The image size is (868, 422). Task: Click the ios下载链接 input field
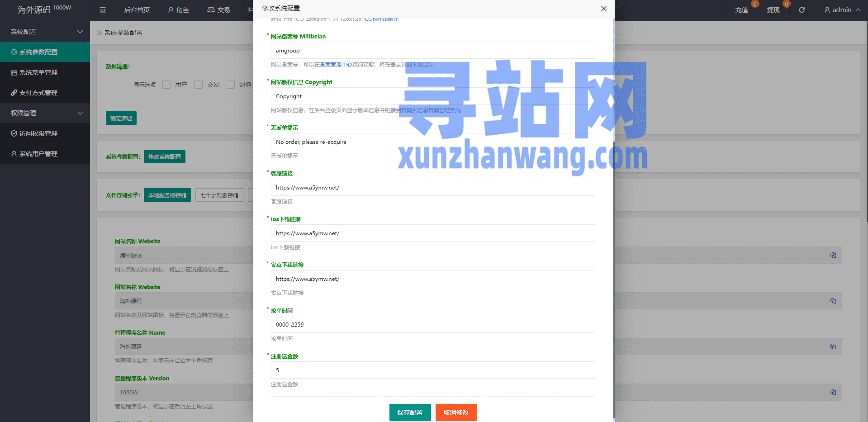[x=433, y=233]
